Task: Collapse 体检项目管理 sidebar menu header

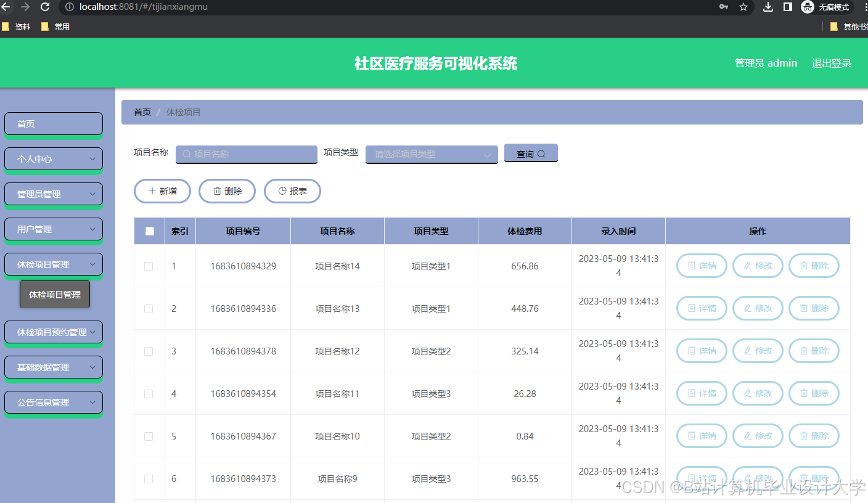Action: [x=54, y=264]
